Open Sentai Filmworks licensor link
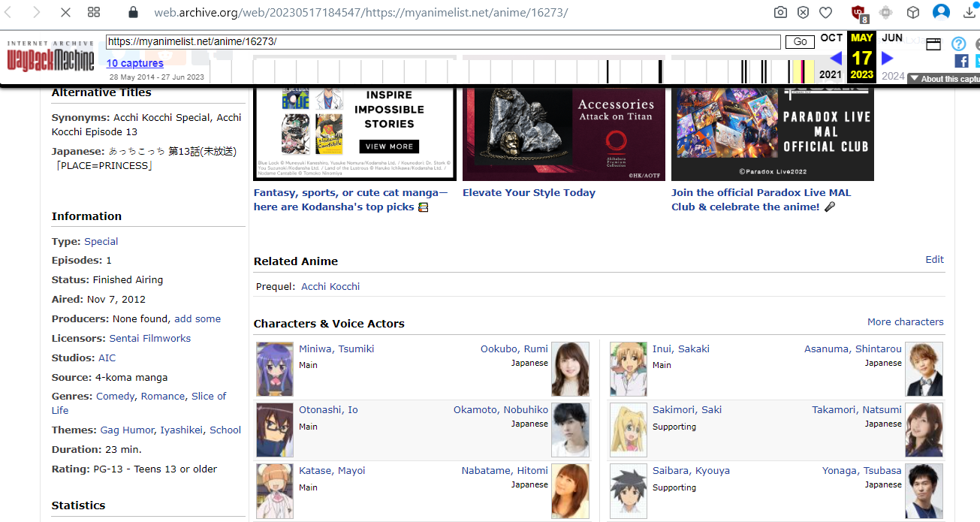980x522 pixels. tap(150, 339)
